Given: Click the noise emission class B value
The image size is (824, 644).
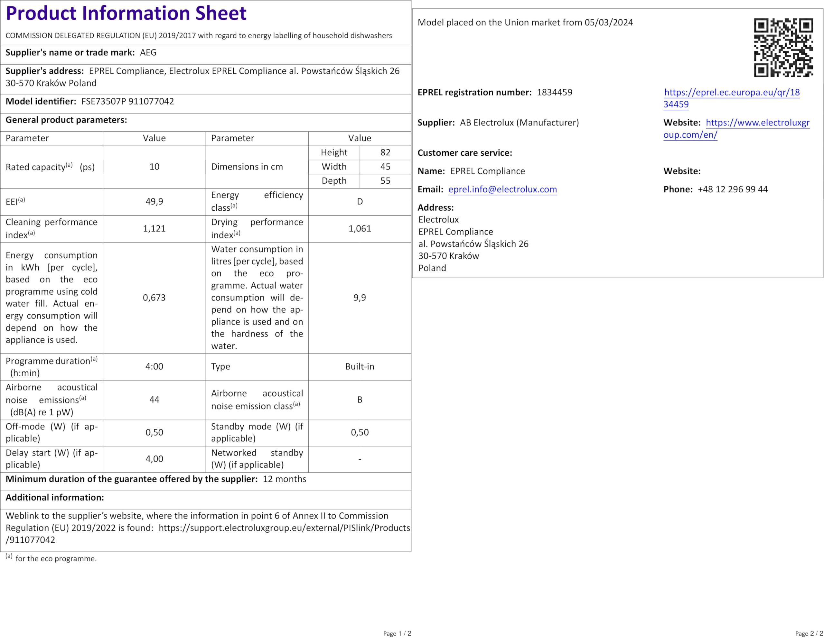Looking at the screenshot, I should (360, 400).
